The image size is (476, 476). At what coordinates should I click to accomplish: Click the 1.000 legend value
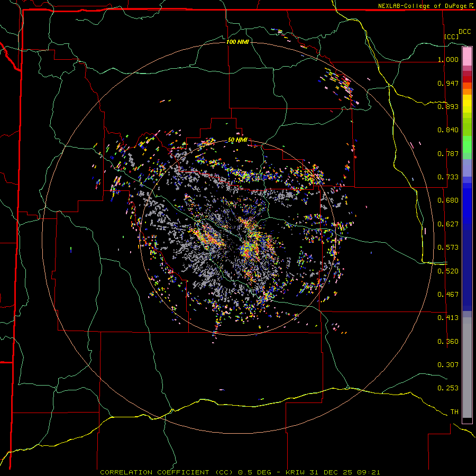[448, 59]
